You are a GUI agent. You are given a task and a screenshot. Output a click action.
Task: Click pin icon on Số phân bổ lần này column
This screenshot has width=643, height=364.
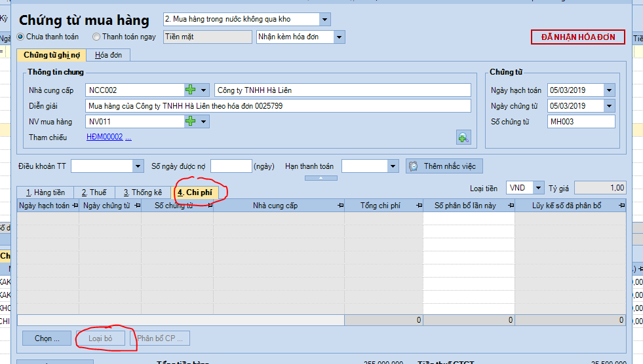click(509, 206)
